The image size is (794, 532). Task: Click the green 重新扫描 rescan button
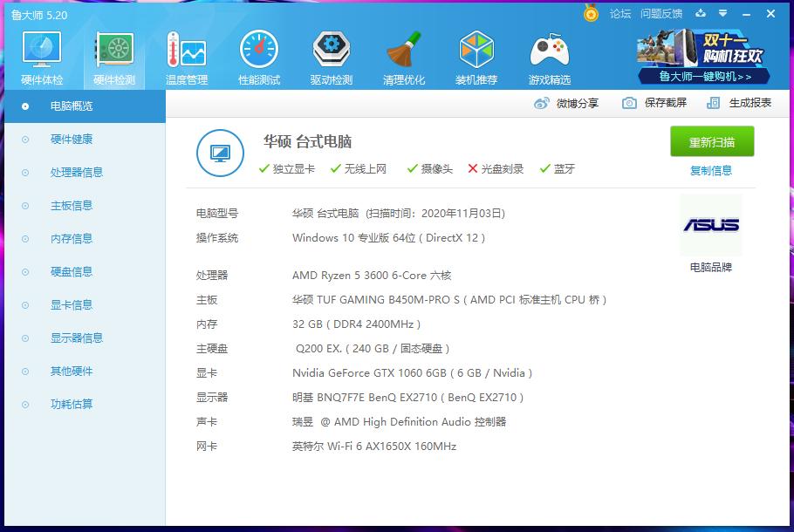711,142
